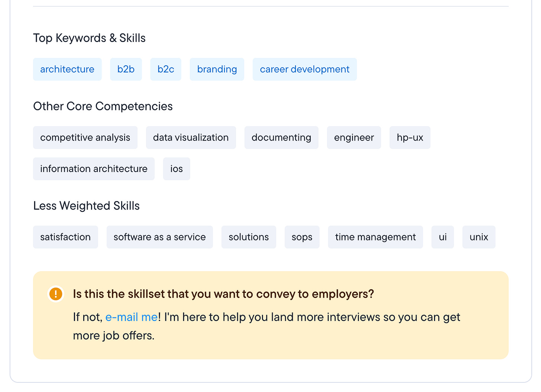
Task: Select the "b2b" keyword tag
Action: pyautogui.click(x=126, y=69)
